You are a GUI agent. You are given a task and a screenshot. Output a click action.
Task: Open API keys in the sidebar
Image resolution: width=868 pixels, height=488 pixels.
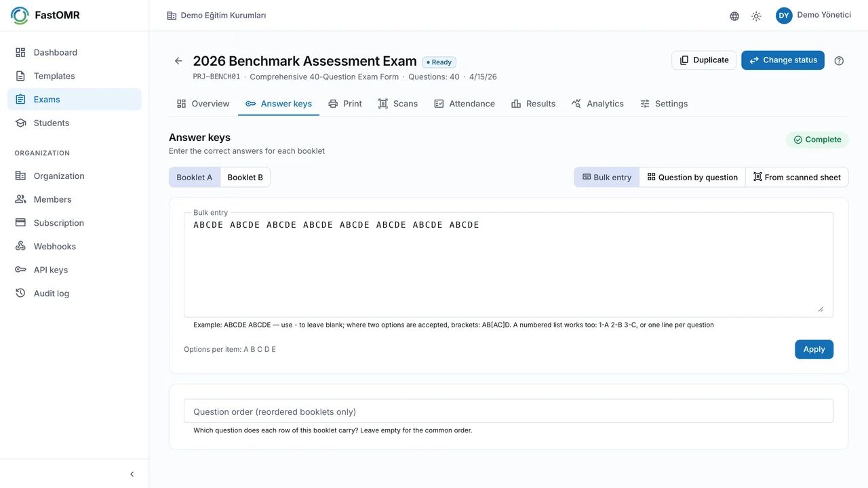tap(75, 270)
